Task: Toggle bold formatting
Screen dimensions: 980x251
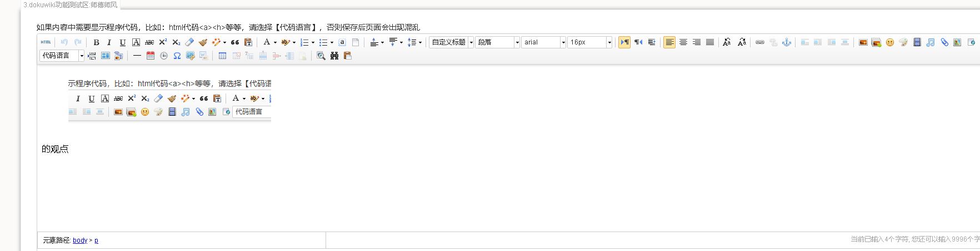Action: (x=96, y=42)
